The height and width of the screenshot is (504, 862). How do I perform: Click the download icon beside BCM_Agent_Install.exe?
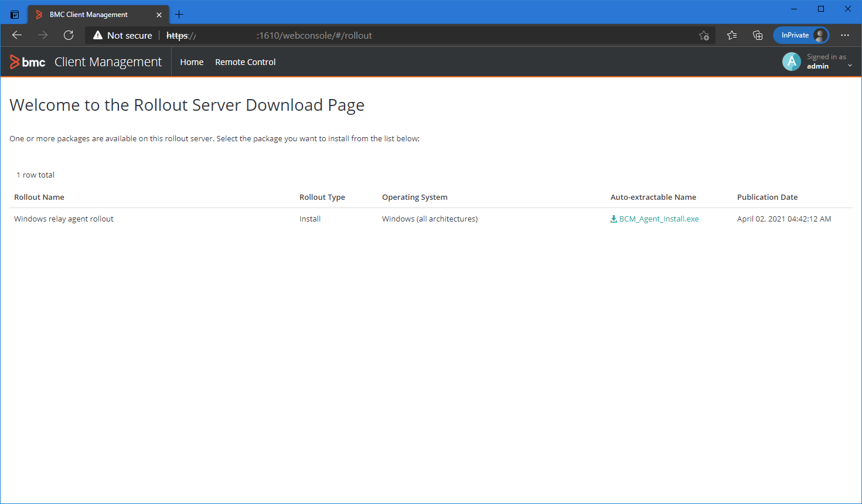point(614,219)
